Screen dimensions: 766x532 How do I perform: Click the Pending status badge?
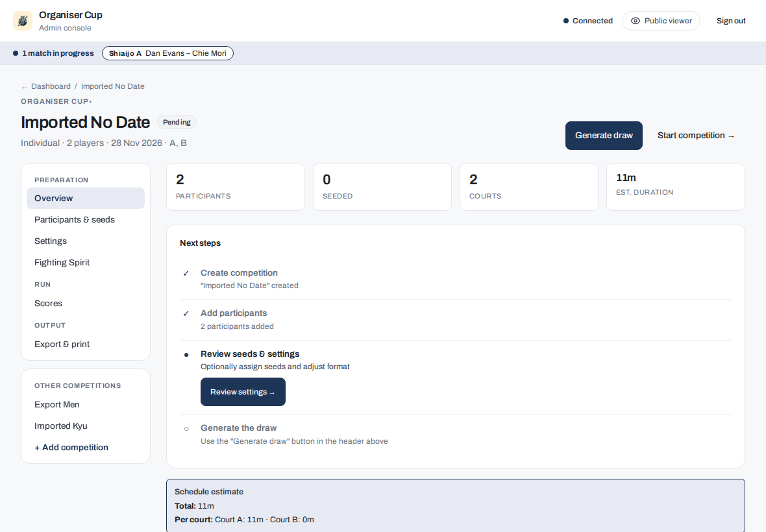click(x=177, y=122)
